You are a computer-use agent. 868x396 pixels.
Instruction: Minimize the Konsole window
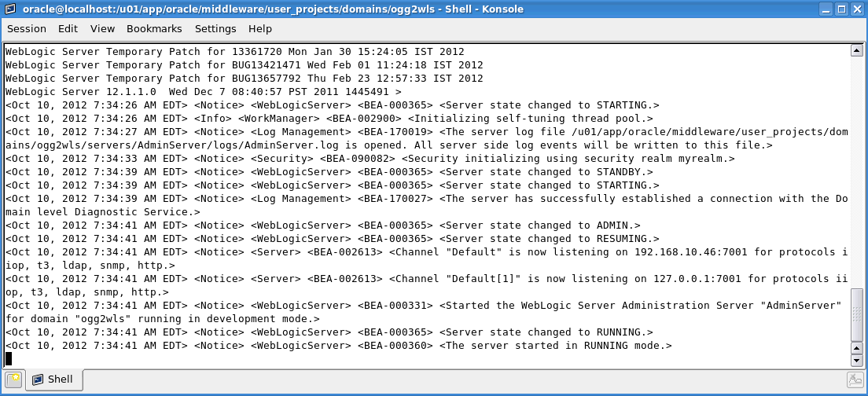[825, 9]
